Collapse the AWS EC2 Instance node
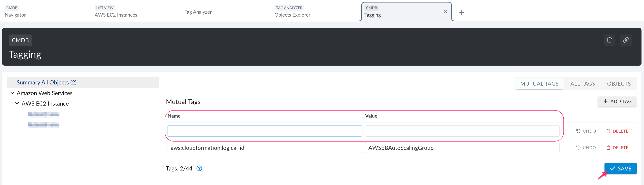Viewport: 644px width, 185px height. coord(17,104)
